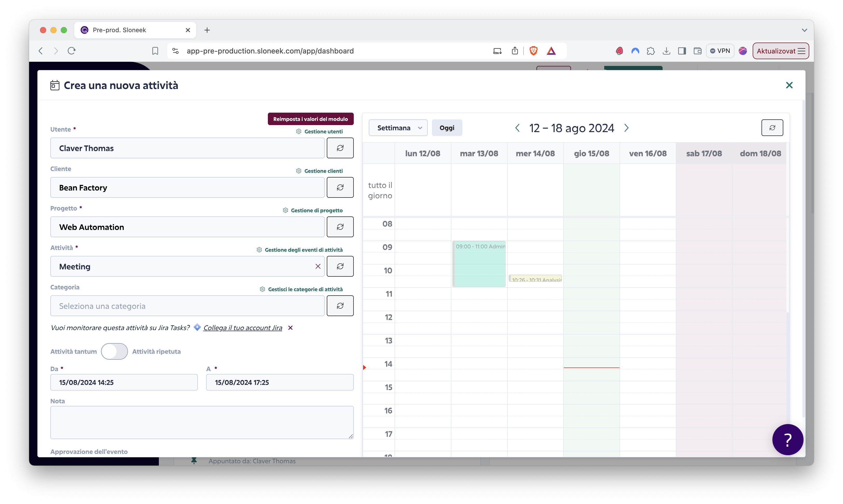Image resolution: width=843 pixels, height=504 pixels.
Task: Click the Brave Rewards triangle icon
Action: click(551, 51)
